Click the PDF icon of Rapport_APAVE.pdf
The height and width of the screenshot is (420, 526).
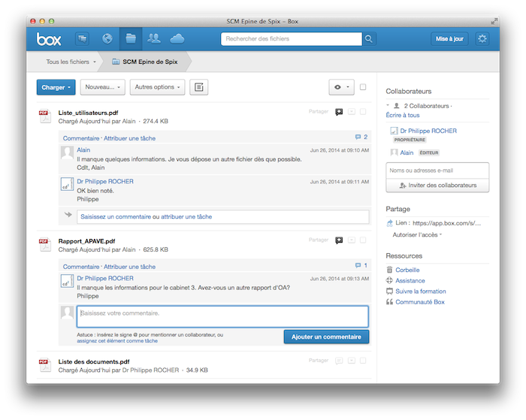(x=44, y=244)
